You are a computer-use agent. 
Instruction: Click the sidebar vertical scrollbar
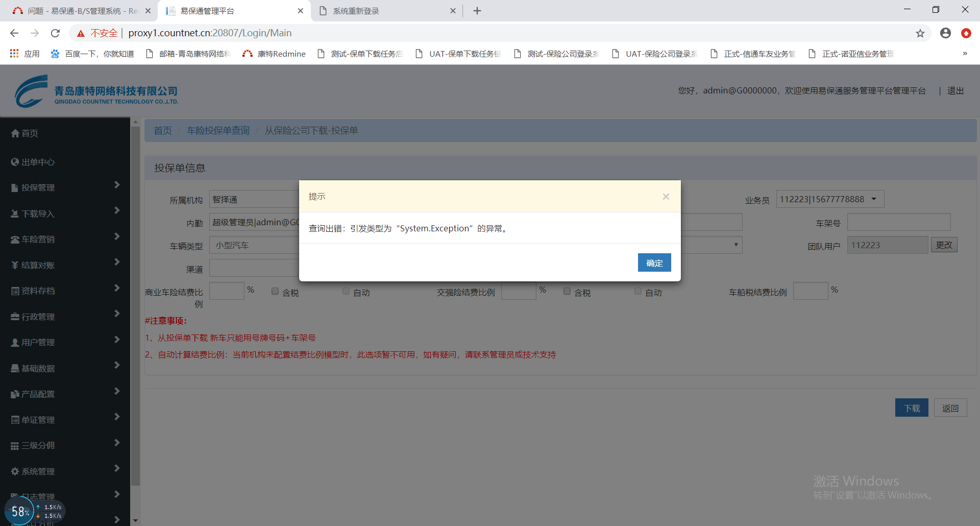[x=135, y=306]
